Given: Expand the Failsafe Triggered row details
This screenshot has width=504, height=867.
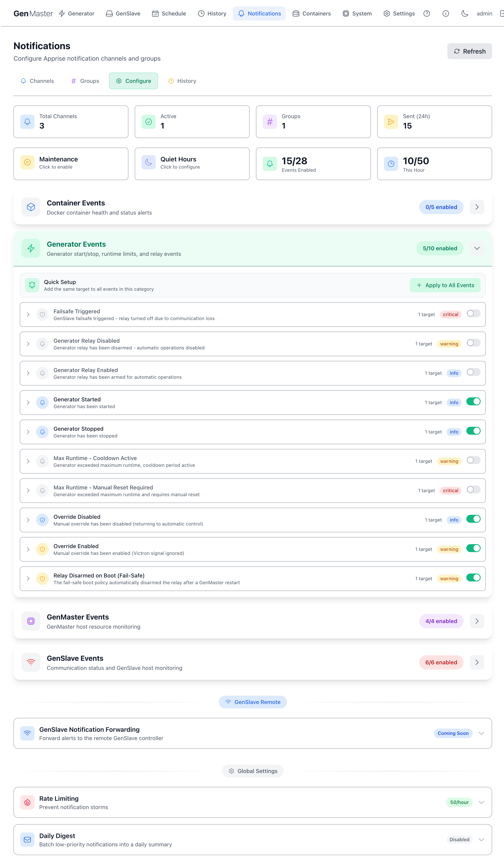Looking at the screenshot, I should click(x=28, y=315).
